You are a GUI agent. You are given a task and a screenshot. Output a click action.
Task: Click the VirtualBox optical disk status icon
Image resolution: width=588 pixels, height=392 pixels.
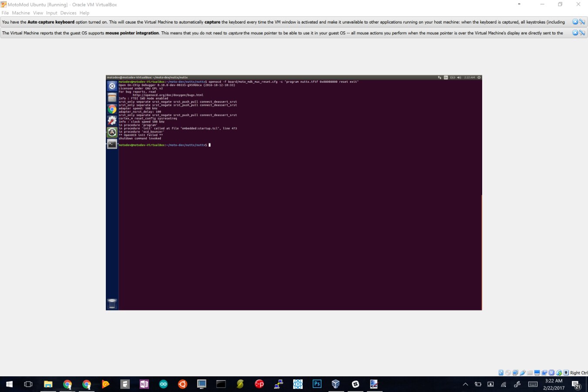coord(508,373)
